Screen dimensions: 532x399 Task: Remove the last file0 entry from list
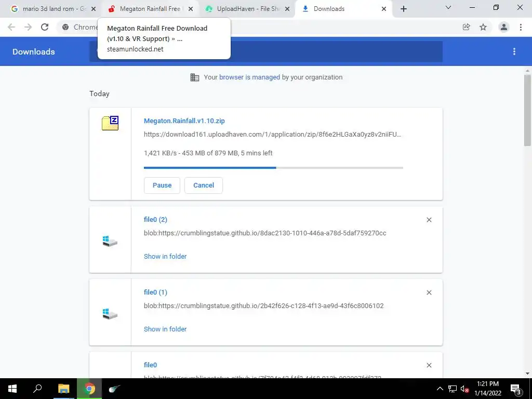tap(429, 365)
